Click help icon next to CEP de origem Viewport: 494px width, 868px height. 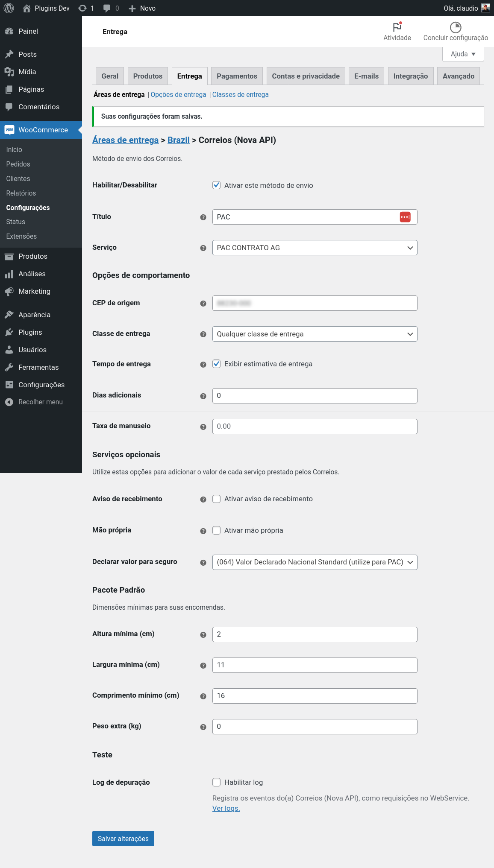pos(203,303)
